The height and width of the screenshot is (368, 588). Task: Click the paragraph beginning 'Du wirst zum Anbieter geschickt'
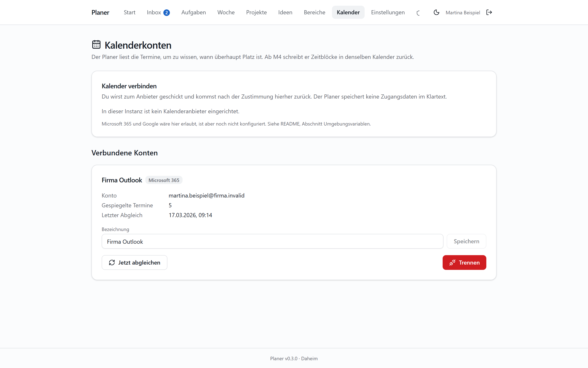(x=274, y=97)
